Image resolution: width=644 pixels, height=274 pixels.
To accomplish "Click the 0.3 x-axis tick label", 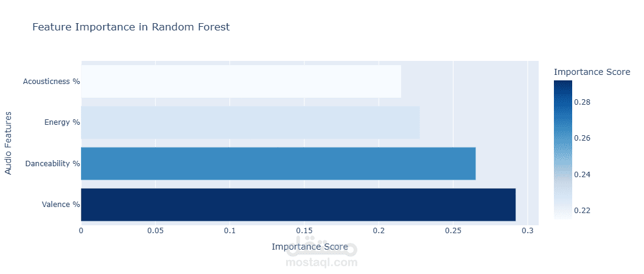I will click(x=527, y=231).
